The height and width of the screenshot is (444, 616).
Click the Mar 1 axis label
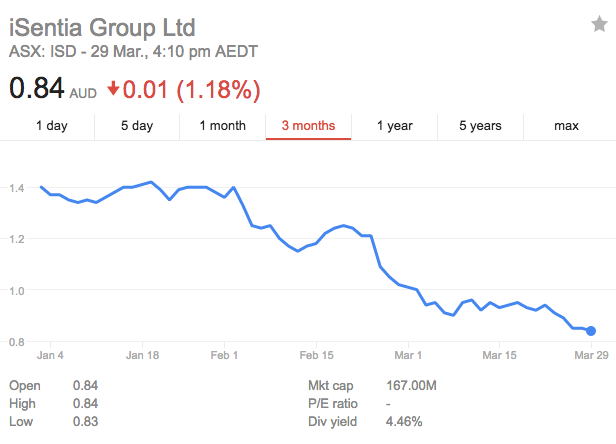pos(408,355)
